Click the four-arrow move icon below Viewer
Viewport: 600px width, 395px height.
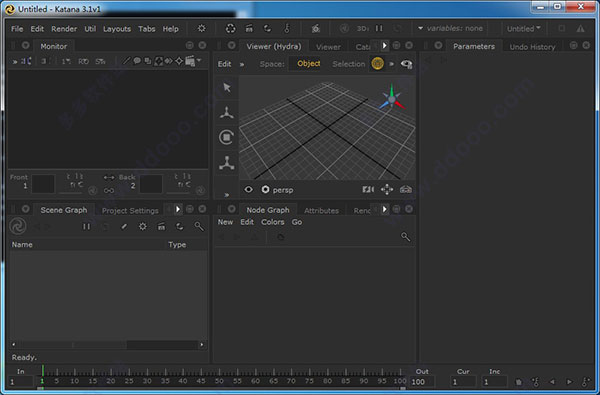click(387, 189)
